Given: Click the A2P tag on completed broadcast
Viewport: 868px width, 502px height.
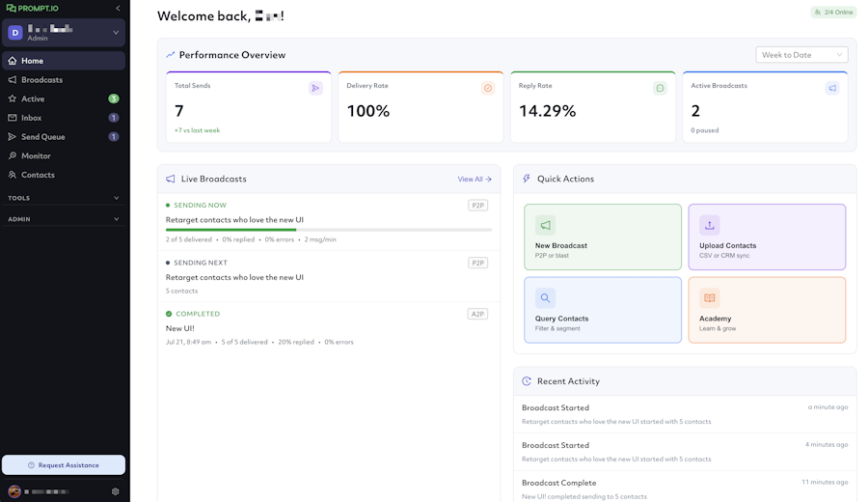Looking at the screenshot, I should click(477, 314).
